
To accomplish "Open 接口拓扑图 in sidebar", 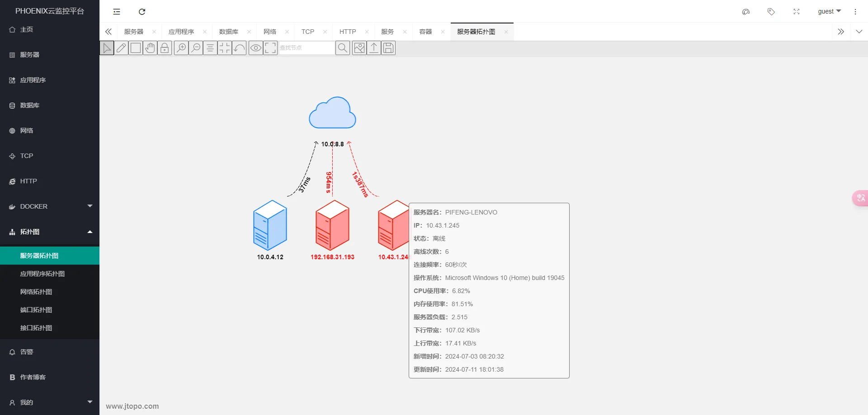I will coord(50,328).
